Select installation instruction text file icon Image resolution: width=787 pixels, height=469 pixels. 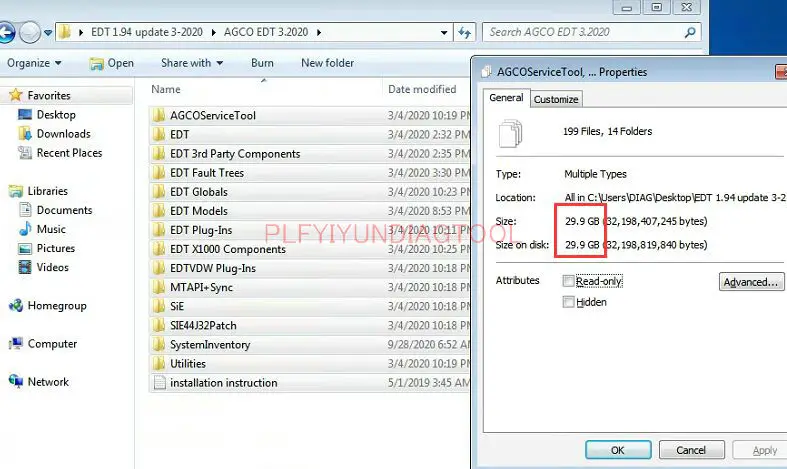pos(159,382)
